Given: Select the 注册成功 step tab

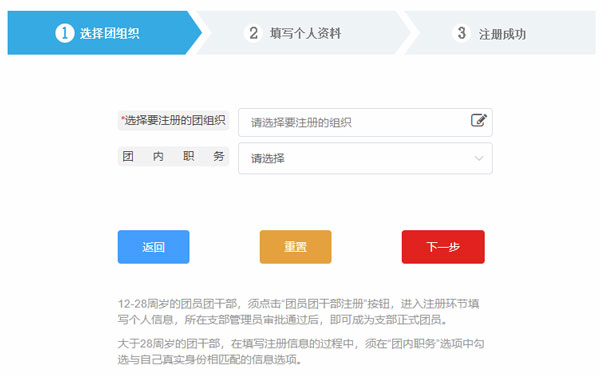Looking at the screenshot, I should pyautogui.click(x=500, y=33).
